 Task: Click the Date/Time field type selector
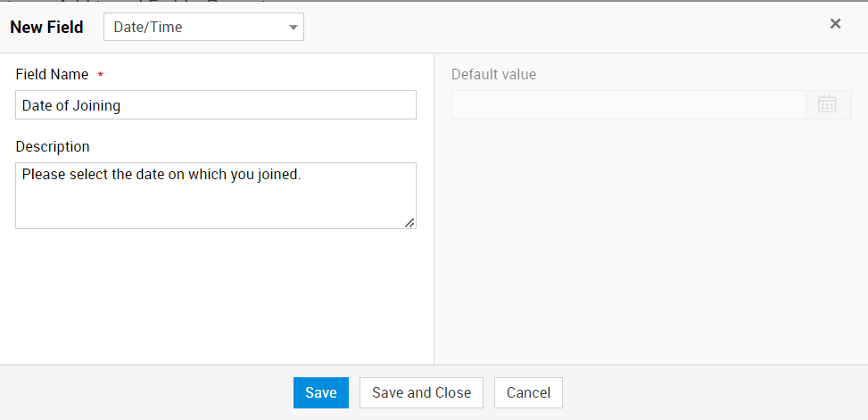click(196, 27)
